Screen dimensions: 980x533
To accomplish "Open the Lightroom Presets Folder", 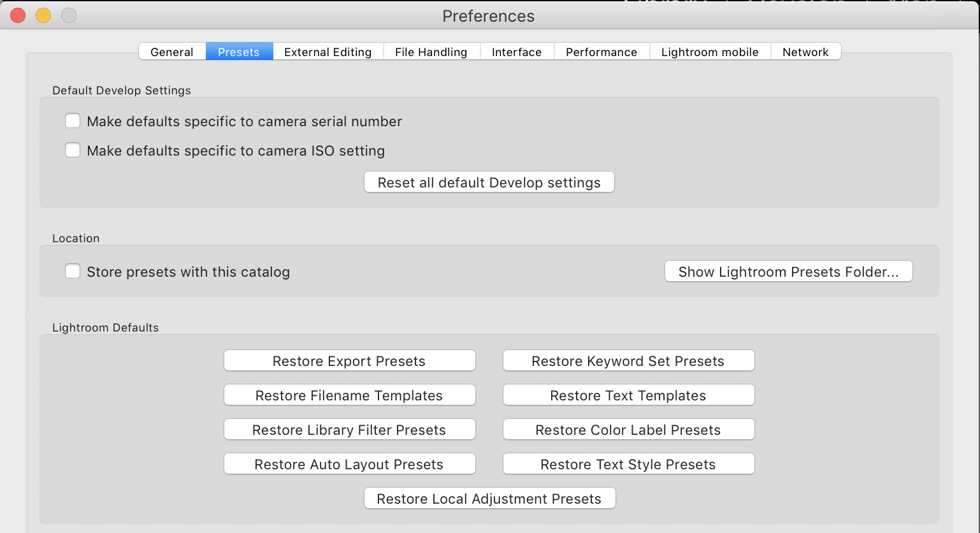I will (x=789, y=272).
